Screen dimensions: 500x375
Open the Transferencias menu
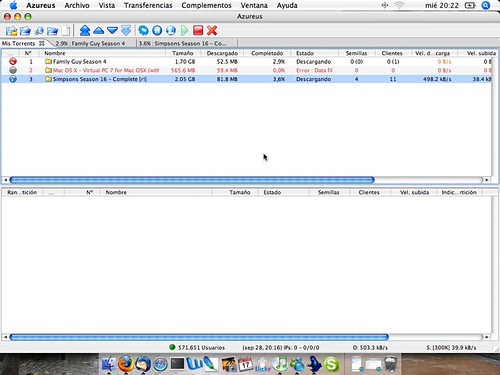click(148, 5)
